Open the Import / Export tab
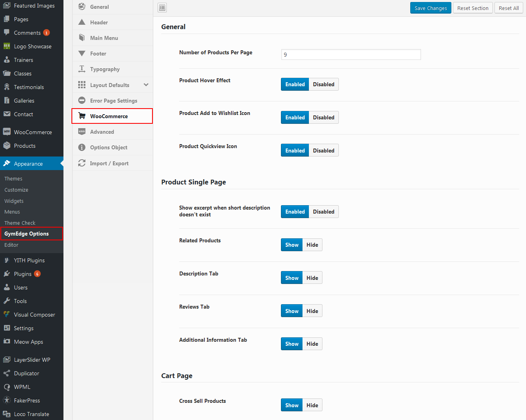The height and width of the screenshot is (420, 526). pos(113,163)
